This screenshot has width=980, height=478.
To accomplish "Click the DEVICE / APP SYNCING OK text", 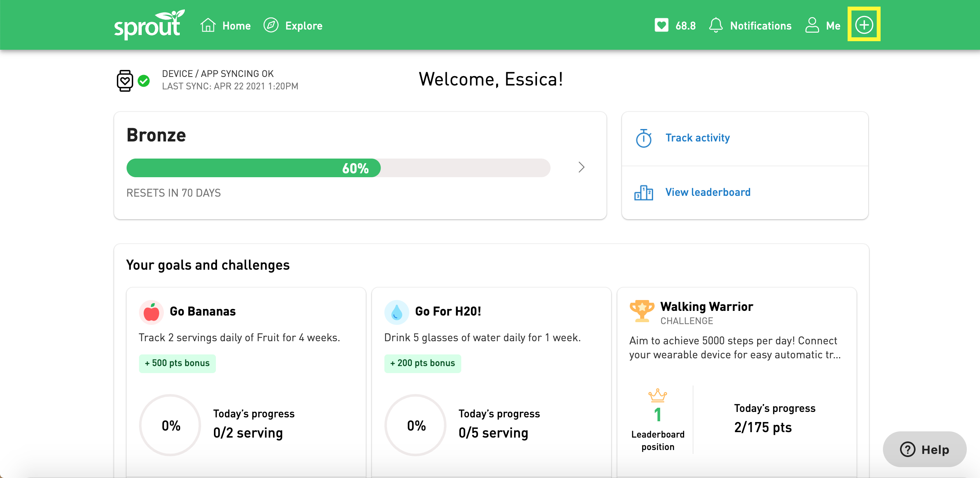I will (218, 74).
